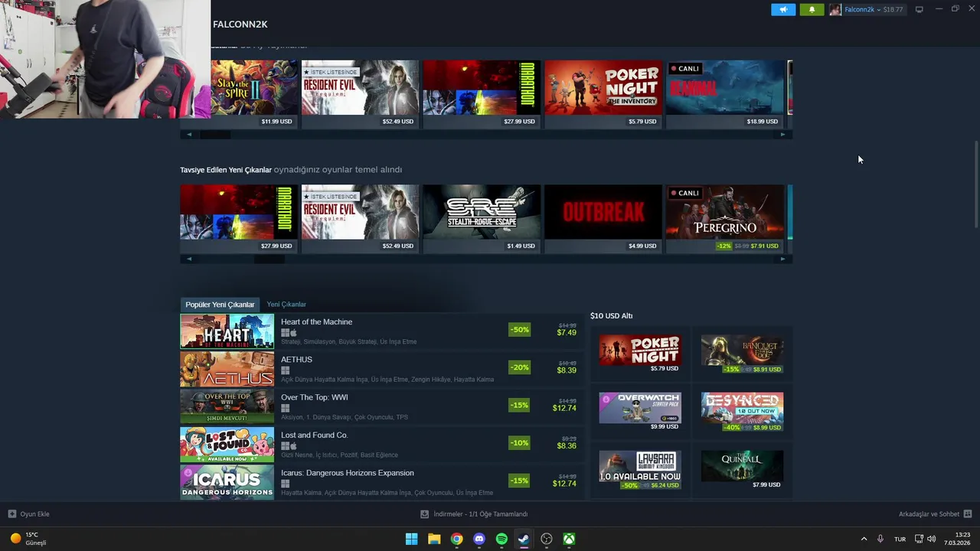Open the Peregrino game card
The width and height of the screenshot is (980, 551).
pos(725,218)
